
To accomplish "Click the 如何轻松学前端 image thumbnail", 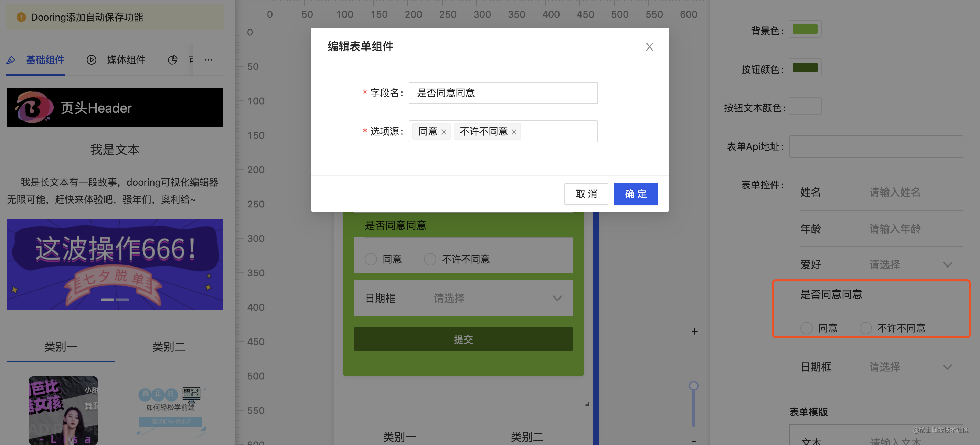I will coord(171,411).
